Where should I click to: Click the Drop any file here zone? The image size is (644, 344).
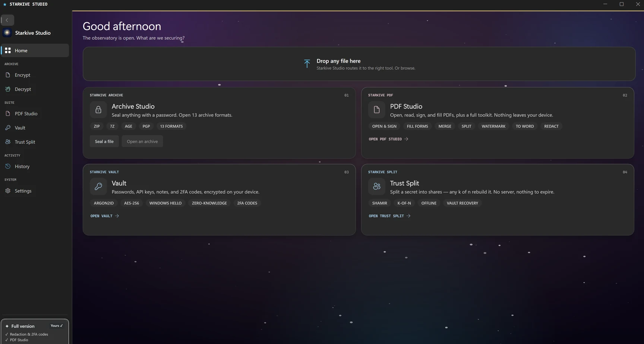[x=359, y=64]
